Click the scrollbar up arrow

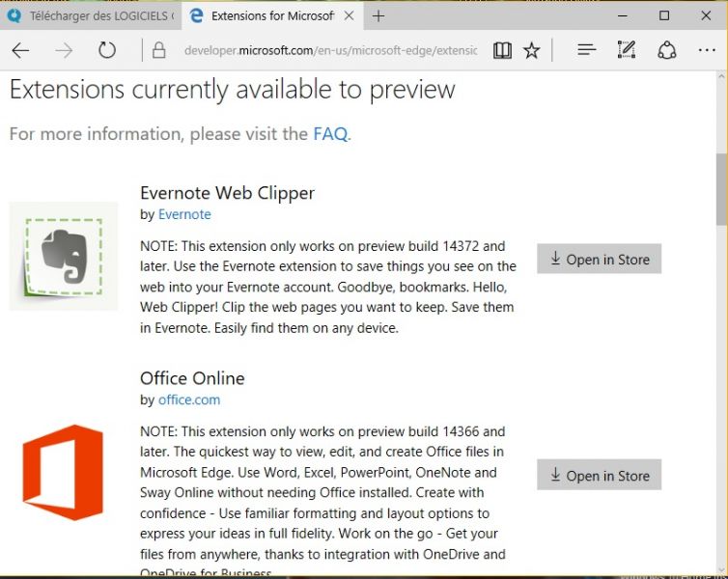point(721,76)
